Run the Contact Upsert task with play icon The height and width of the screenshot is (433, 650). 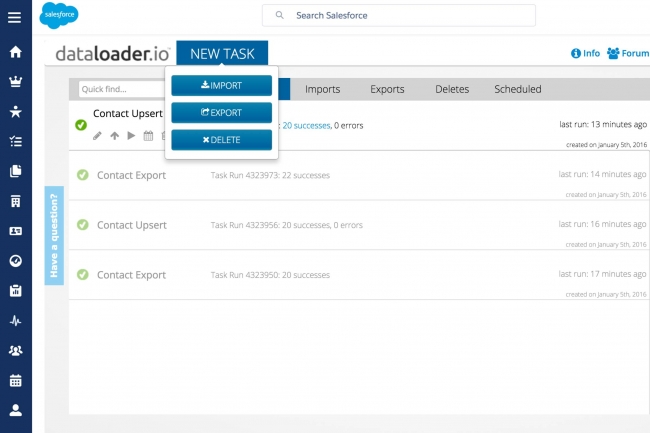point(131,136)
